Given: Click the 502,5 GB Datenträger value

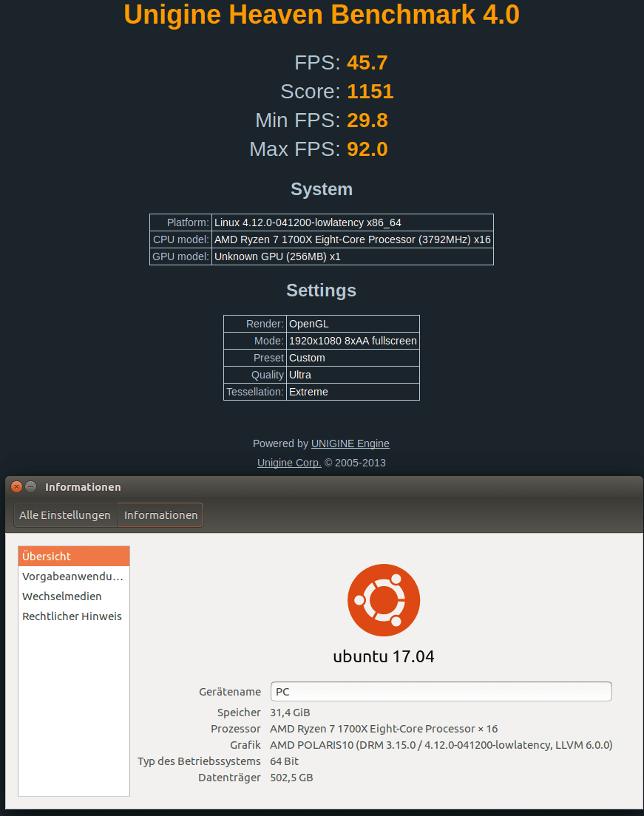Looking at the screenshot, I should [x=291, y=778].
